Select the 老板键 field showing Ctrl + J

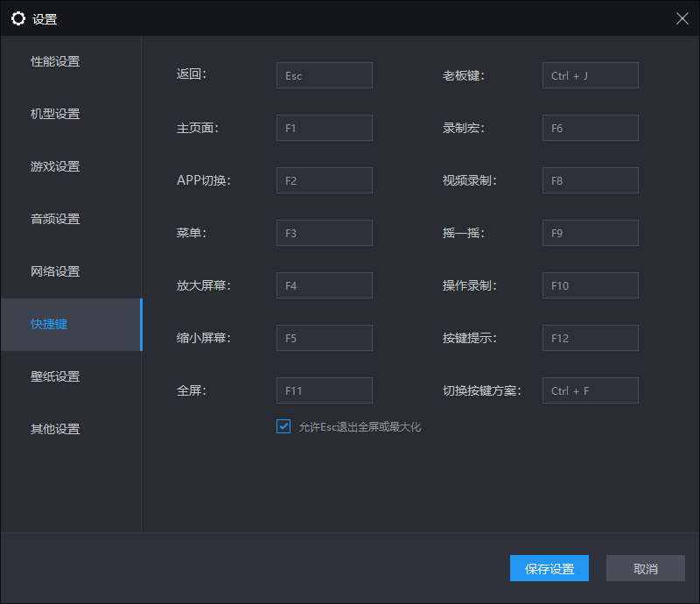(590, 75)
